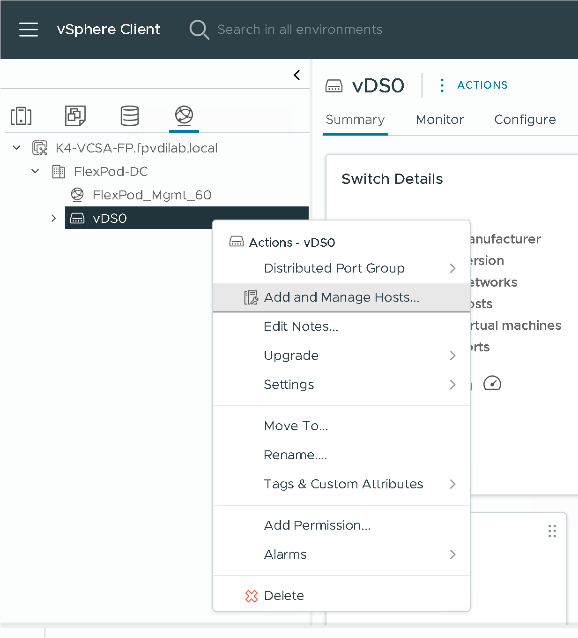
Task: Click the vDS0 switch icon in header
Action: [x=334, y=86]
